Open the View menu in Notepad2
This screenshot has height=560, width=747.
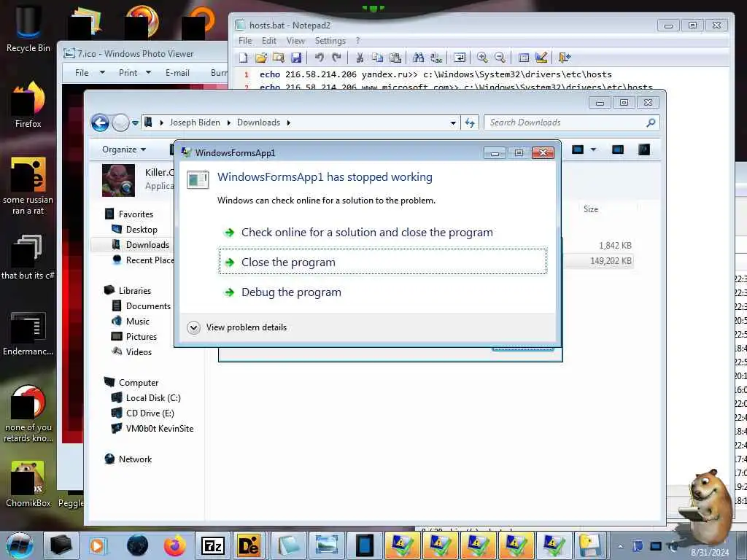point(296,41)
